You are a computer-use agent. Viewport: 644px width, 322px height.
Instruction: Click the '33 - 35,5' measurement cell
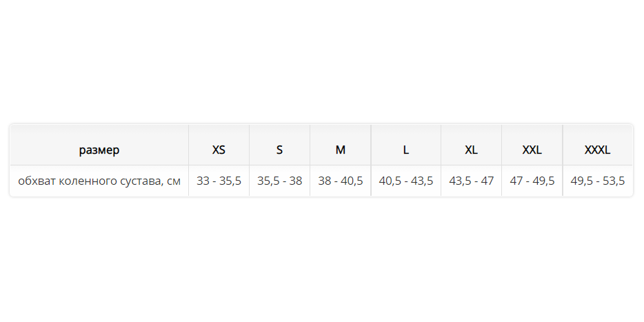[x=219, y=181]
